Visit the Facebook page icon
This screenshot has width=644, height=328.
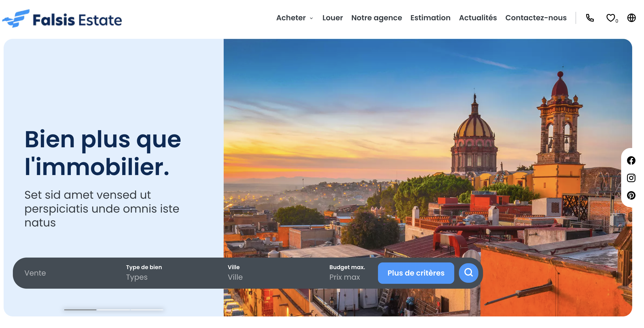pyautogui.click(x=631, y=160)
